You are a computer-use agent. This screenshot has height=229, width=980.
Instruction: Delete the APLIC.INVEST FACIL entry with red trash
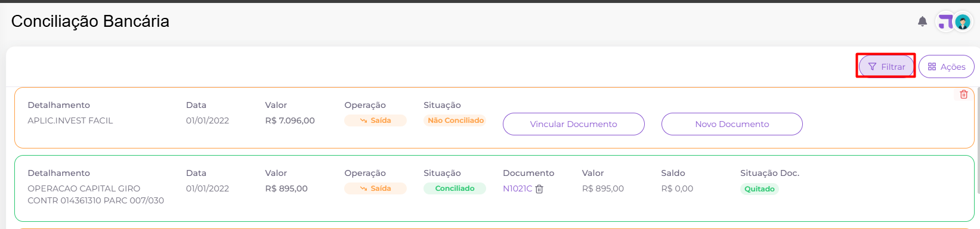[x=964, y=94]
